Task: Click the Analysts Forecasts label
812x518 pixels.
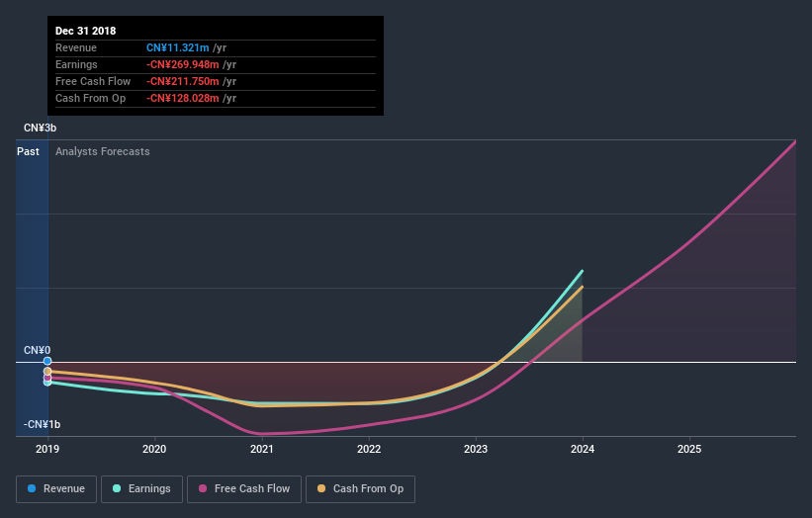Action: [x=103, y=151]
